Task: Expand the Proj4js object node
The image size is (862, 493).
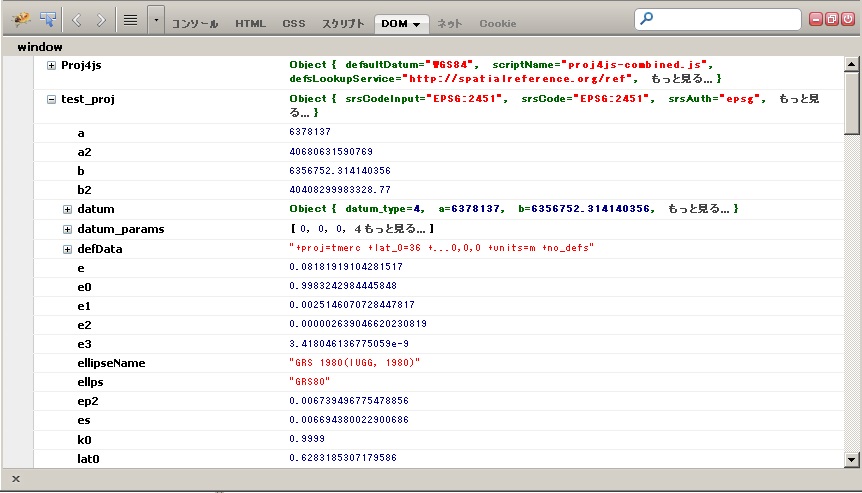Action: coord(52,65)
